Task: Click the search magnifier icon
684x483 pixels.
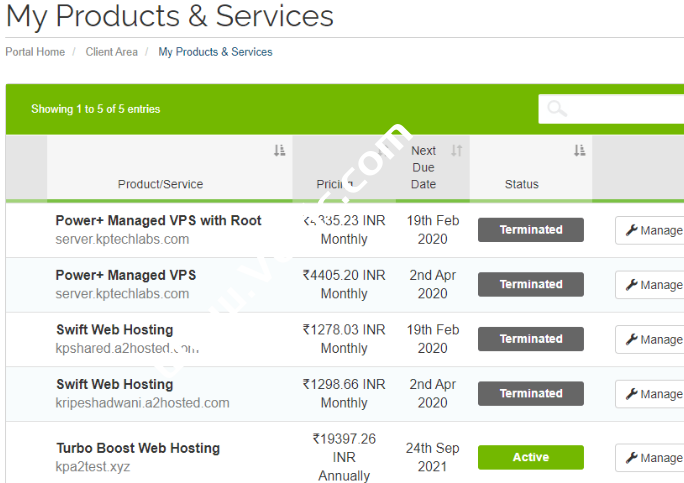Action: click(557, 109)
